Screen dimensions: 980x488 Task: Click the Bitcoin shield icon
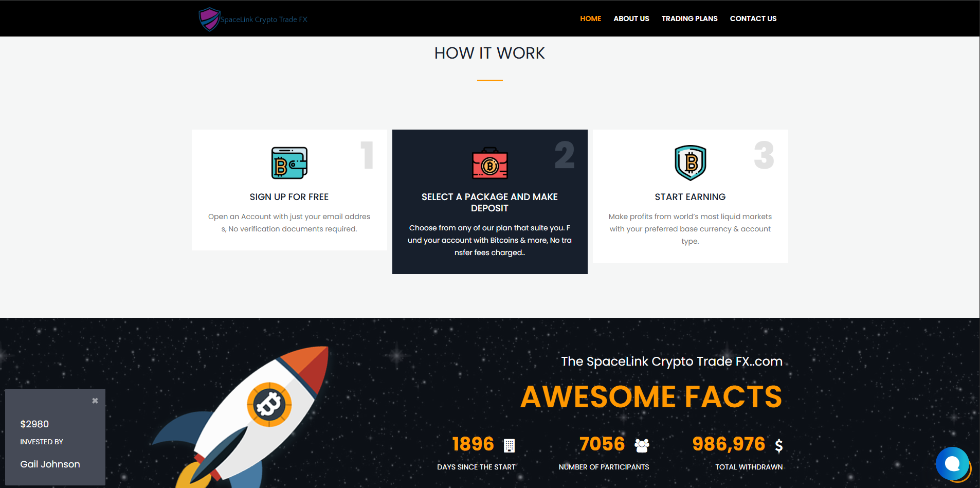(690, 162)
